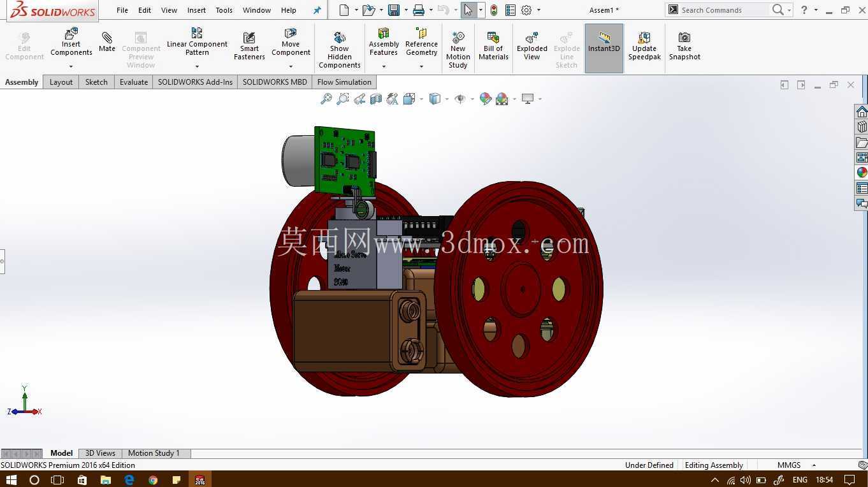This screenshot has height=487, width=868.
Task: Open the SOLIDWORKS Forum task pane icon
Action: point(862,203)
